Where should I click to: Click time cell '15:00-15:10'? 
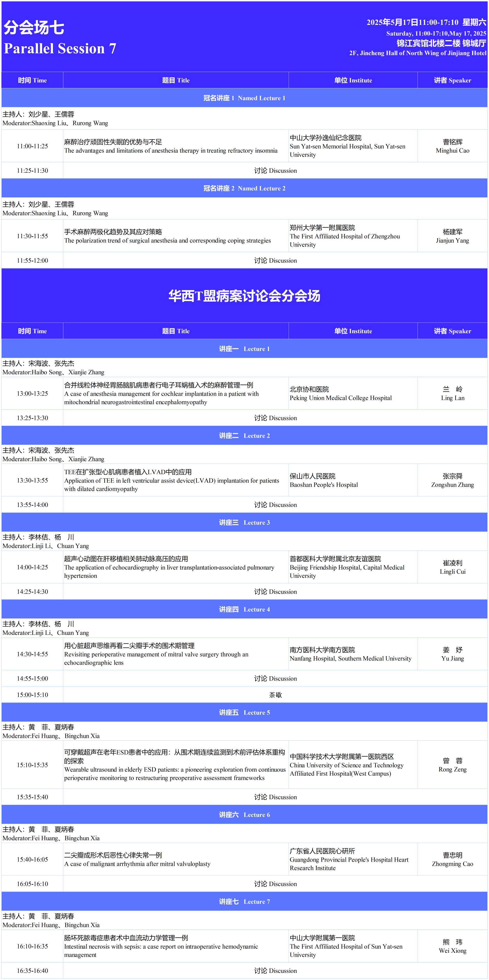tap(32, 695)
